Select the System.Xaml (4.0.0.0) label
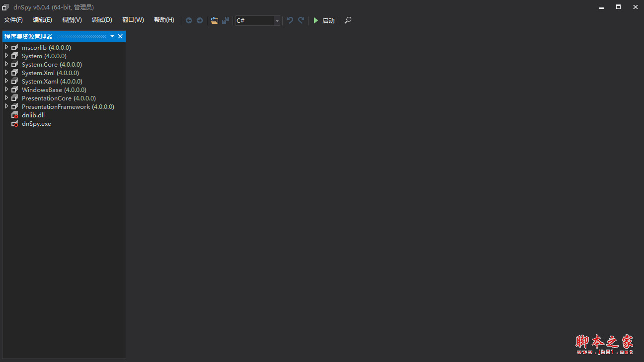 52,81
